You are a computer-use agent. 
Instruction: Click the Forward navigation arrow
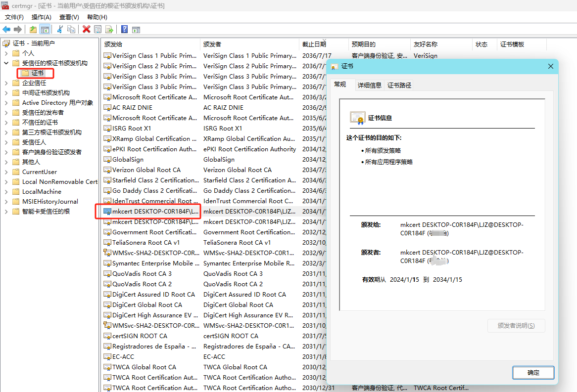click(17, 29)
